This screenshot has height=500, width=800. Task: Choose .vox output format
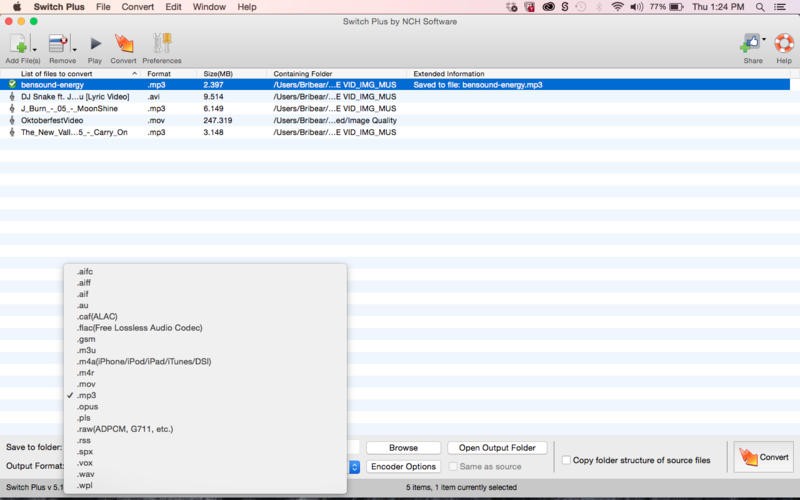coord(205,463)
